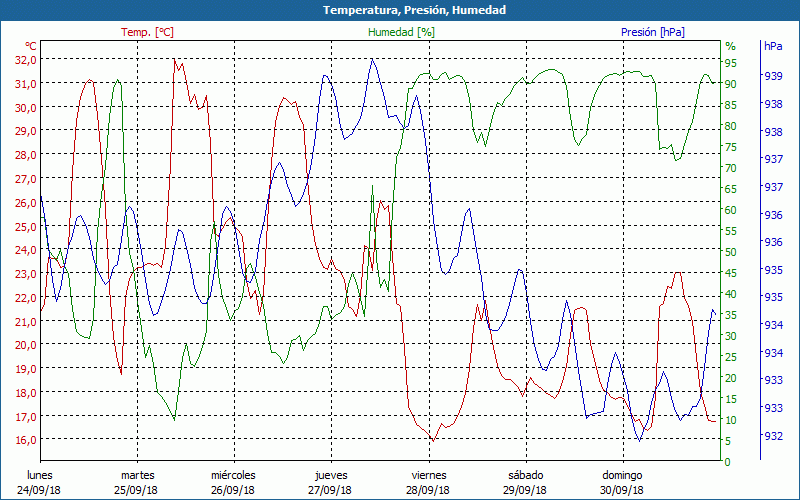Click the green '95' humidity axis value
Image resolution: width=800 pixels, height=500 pixels.
731,63
